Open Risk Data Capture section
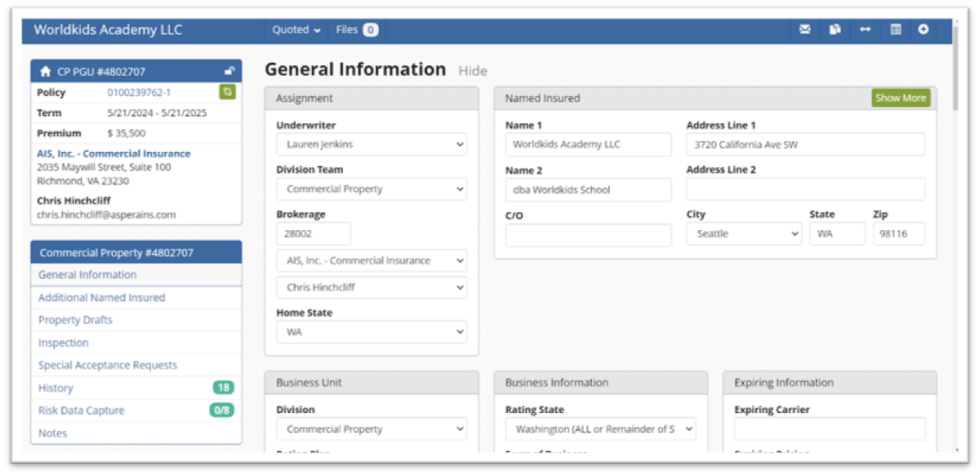Viewport: 980px width, 475px height. coord(81,411)
